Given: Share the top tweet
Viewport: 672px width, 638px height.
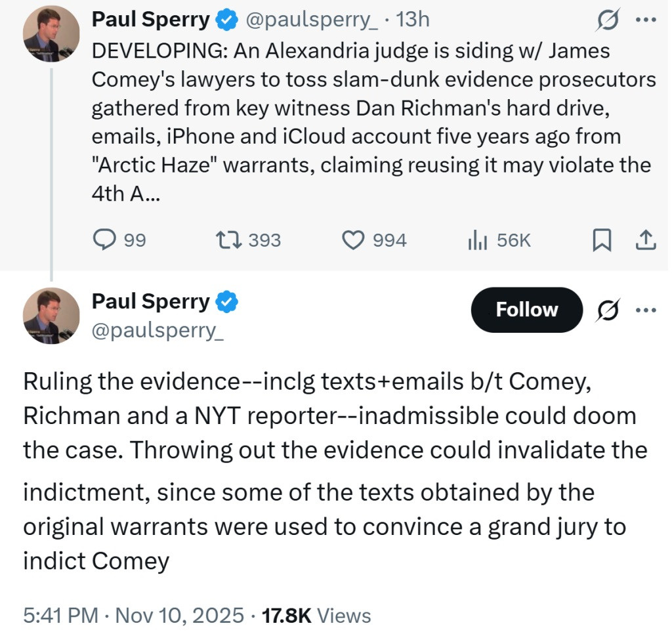Looking at the screenshot, I should (x=645, y=241).
